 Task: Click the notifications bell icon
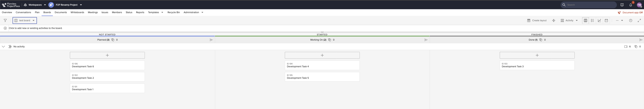[x=631, y=5]
